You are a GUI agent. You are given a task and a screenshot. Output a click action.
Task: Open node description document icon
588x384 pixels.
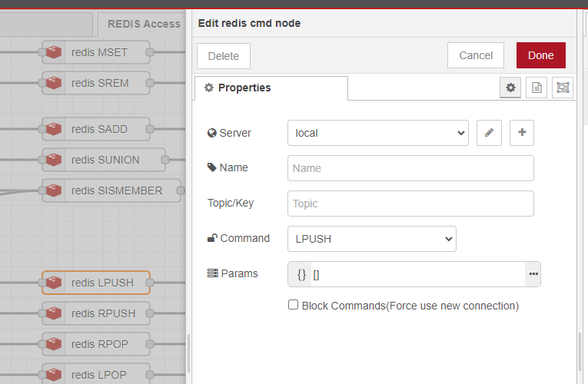click(537, 88)
